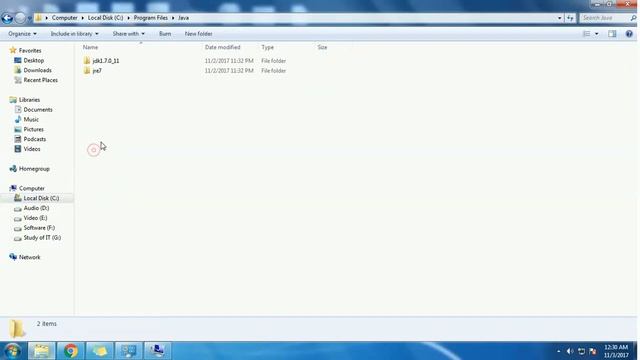Click the jre7 folder name
Screen dimensions: 640x360
click(97, 71)
